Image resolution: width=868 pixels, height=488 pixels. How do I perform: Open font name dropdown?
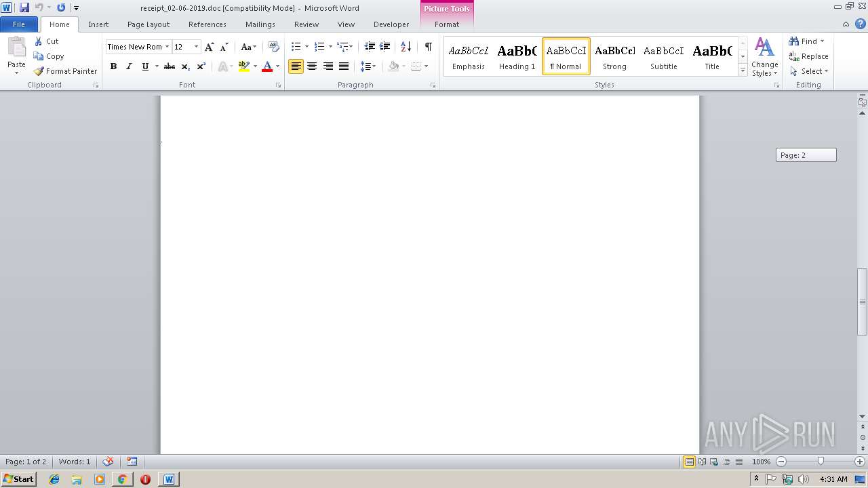[166, 47]
